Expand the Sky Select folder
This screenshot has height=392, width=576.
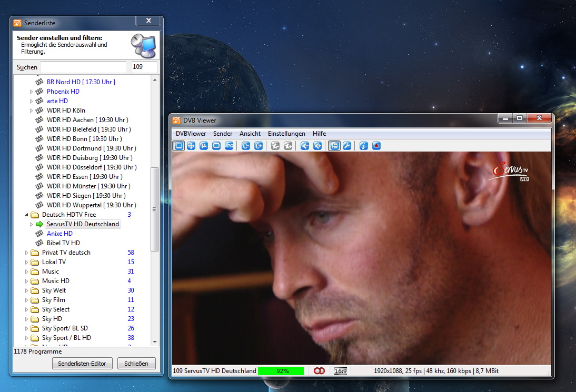pyautogui.click(x=26, y=309)
